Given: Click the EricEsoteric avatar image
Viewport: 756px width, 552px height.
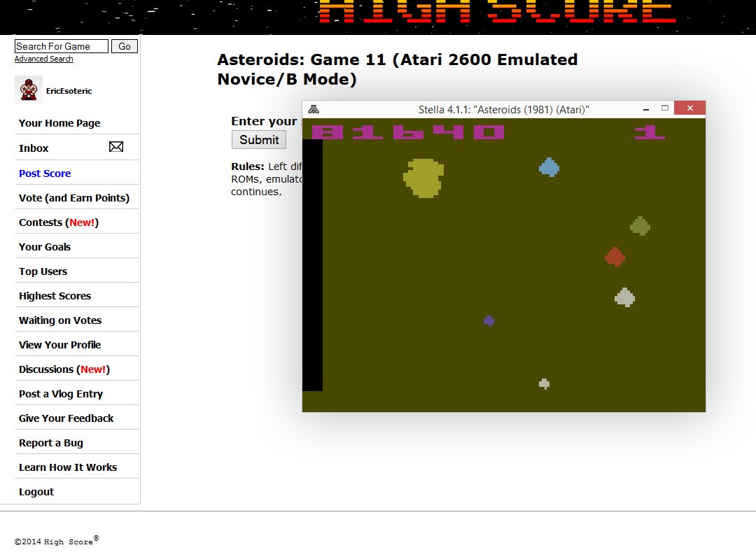Looking at the screenshot, I should (28, 90).
